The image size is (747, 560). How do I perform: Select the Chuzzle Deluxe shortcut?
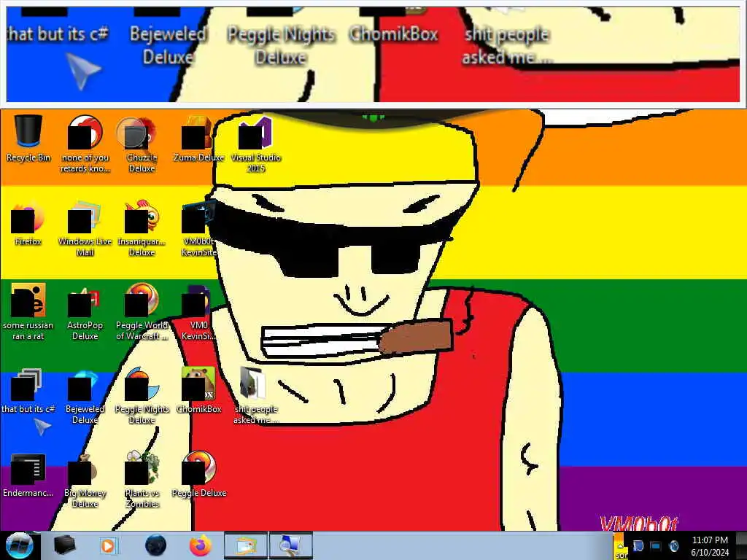142,143
